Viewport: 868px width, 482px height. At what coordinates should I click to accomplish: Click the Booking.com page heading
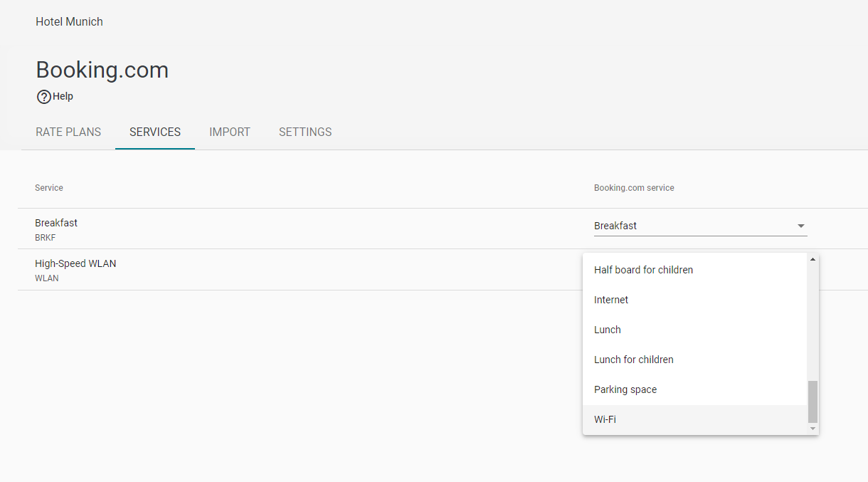click(x=102, y=70)
